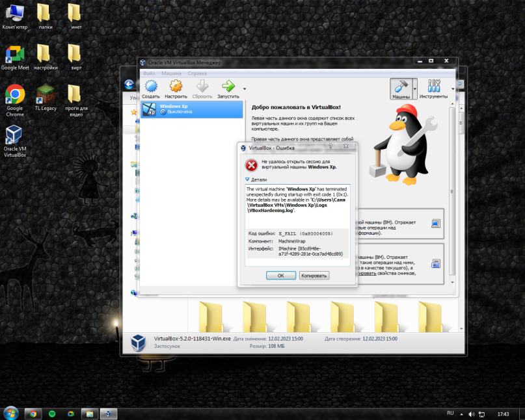The height and width of the screenshot is (420, 525).
Task: Show hidden tray icons arrow
Action: [x=462, y=414]
